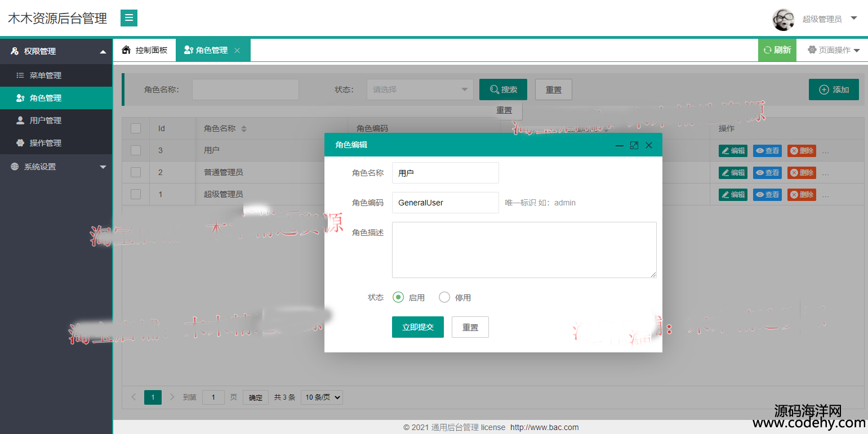Select 角色管理 in the sidebar
The width and height of the screenshot is (868, 434).
(x=56, y=98)
